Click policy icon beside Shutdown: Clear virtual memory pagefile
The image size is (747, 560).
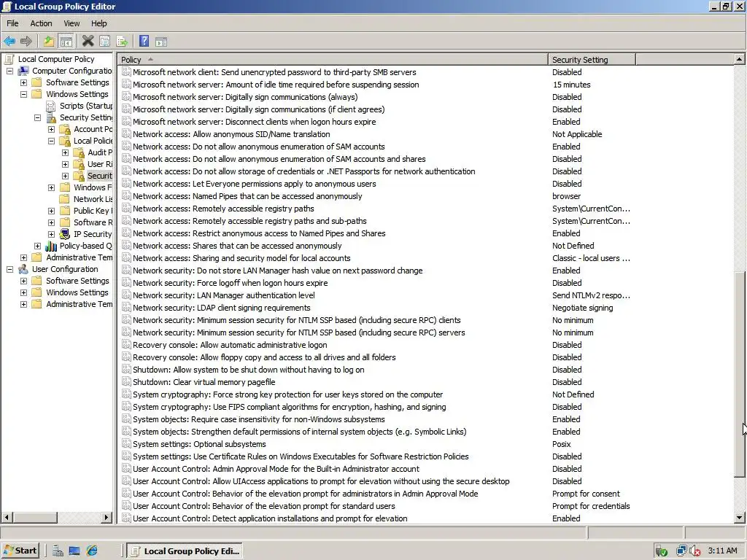(x=125, y=382)
